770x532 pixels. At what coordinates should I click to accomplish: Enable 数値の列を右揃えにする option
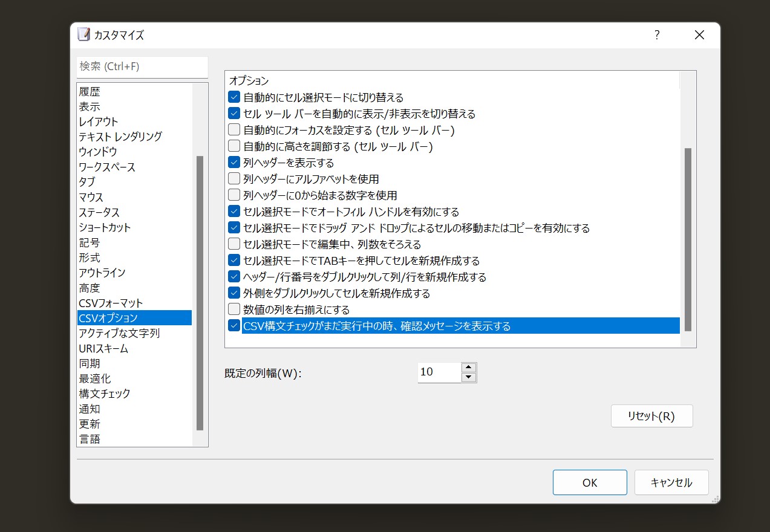click(233, 309)
